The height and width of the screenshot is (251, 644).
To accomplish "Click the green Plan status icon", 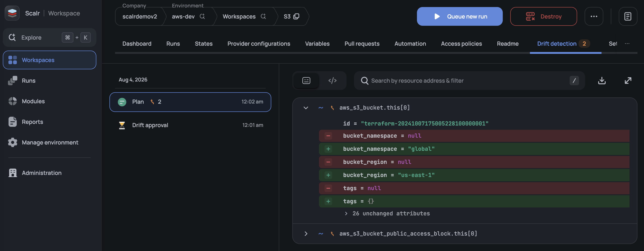I will [x=122, y=102].
